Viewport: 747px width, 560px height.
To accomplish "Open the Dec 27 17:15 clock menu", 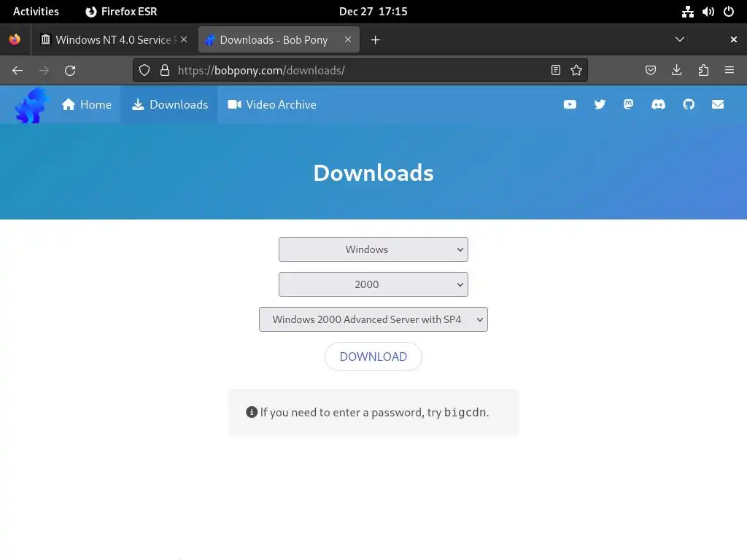I will [x=373, y=12].
